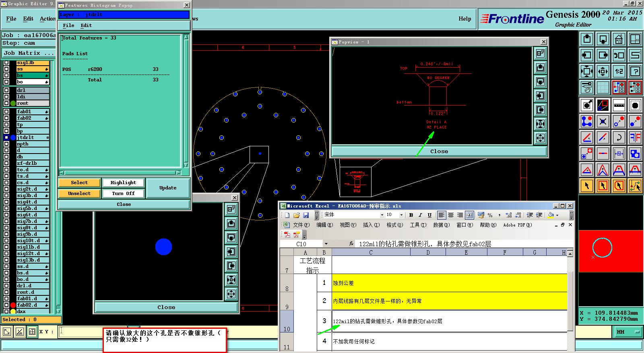
Task: Click the home view icon in Genesis toolbar
Action: [x=619, y=39]
